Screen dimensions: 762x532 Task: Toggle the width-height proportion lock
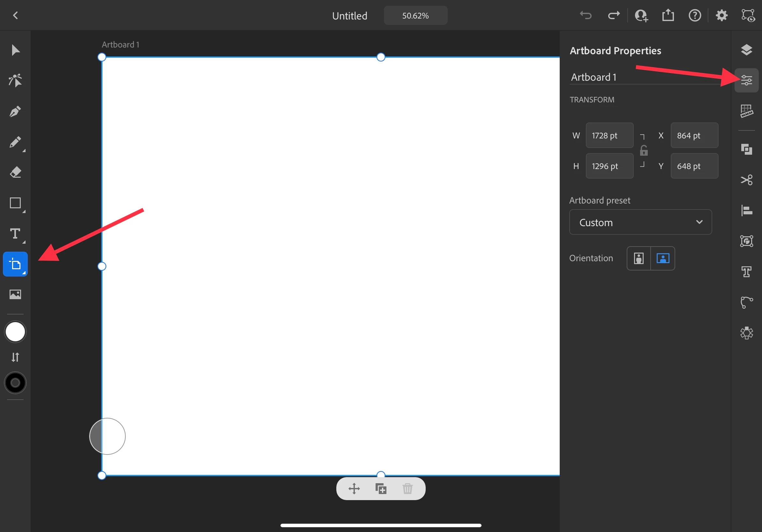[x=644, y=151]
